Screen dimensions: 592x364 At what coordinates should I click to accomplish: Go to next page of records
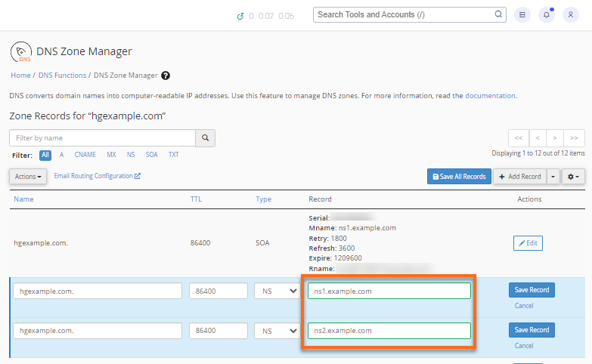click(555, 138)
